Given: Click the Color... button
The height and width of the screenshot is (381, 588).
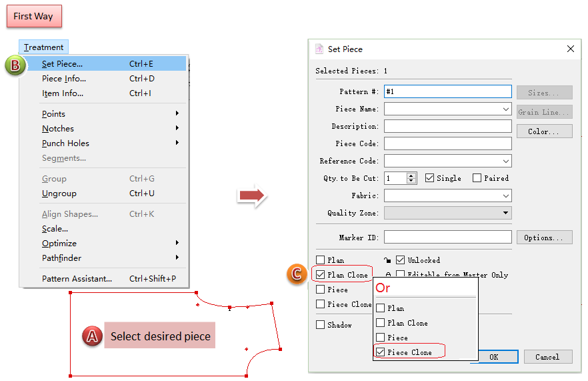Looking at the screenshot, I should (544, 131).
